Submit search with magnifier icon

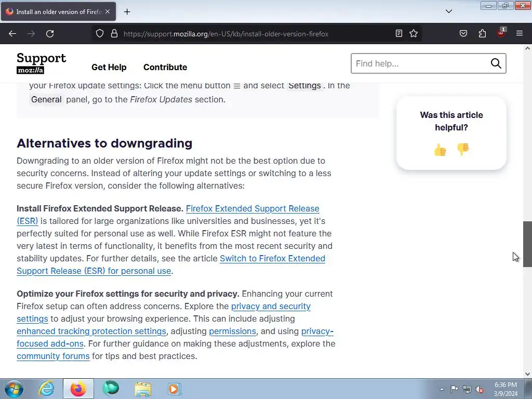point(496,63)
